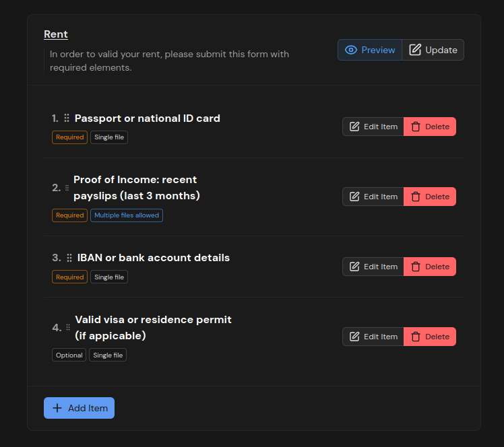
Task: Edit the Valid visa or residence item
Action: pos(373,337)
